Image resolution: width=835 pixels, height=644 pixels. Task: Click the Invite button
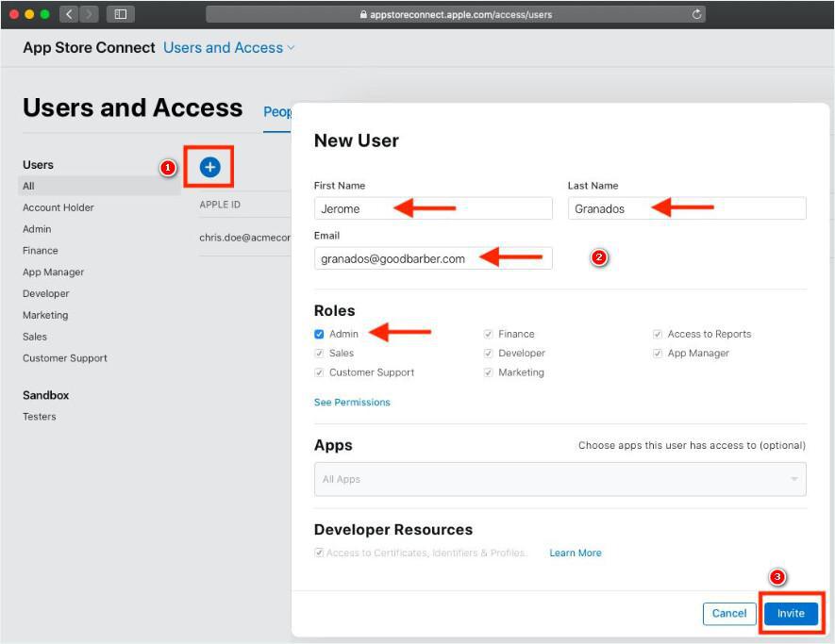point(791,613)
